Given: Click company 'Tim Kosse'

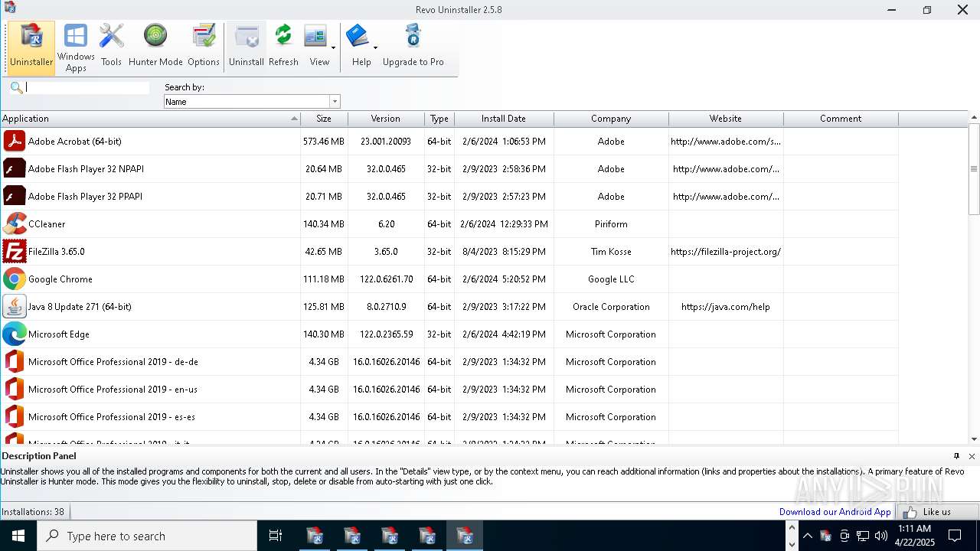Looking at the screenshot, I should point(611,252).
